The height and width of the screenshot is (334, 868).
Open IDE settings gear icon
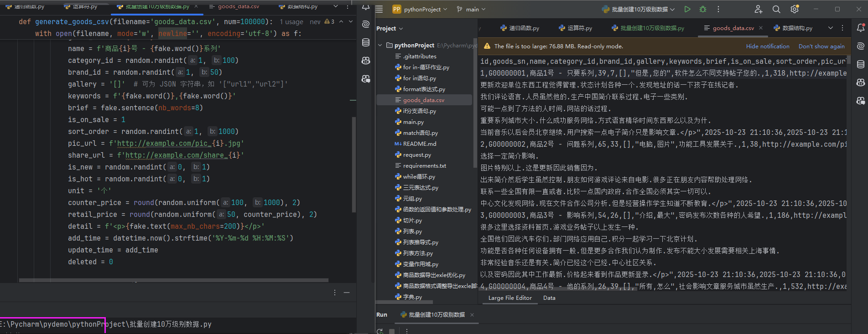795,9
